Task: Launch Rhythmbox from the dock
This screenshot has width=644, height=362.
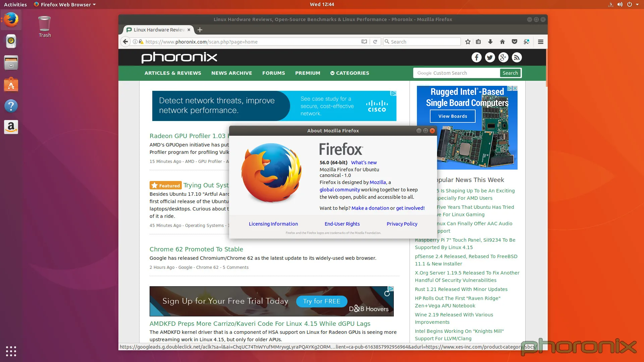Action: pyautogui.click(x=11, y=41)
